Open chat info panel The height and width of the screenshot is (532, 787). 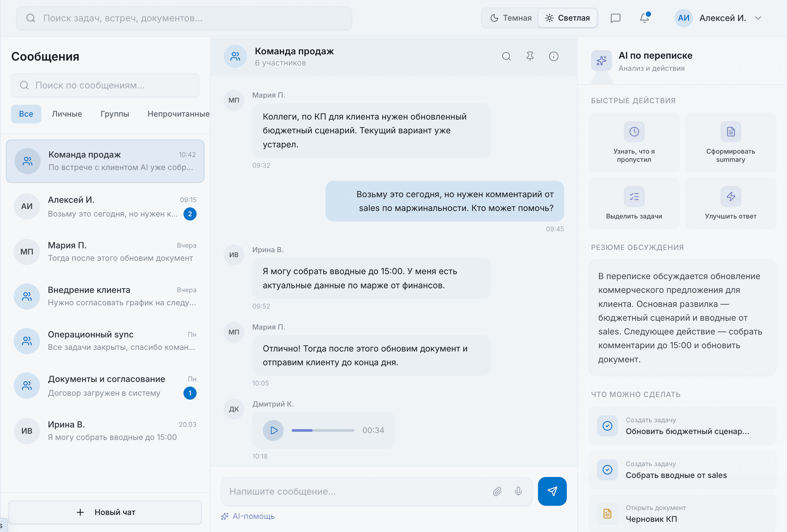pos(553,56)
